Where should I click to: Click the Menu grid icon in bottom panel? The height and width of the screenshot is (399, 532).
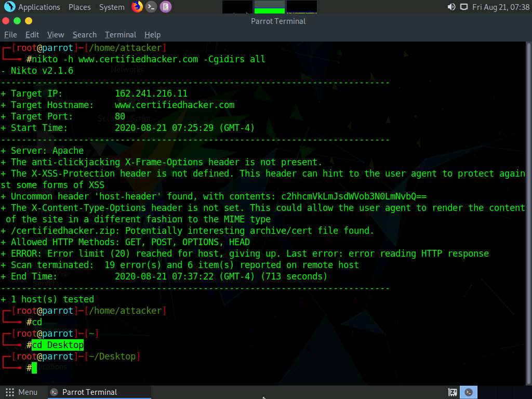point(10,392)
